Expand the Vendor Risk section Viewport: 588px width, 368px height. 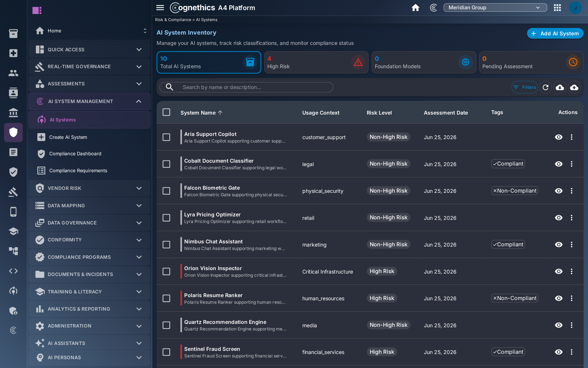click(x=89, y=188)
